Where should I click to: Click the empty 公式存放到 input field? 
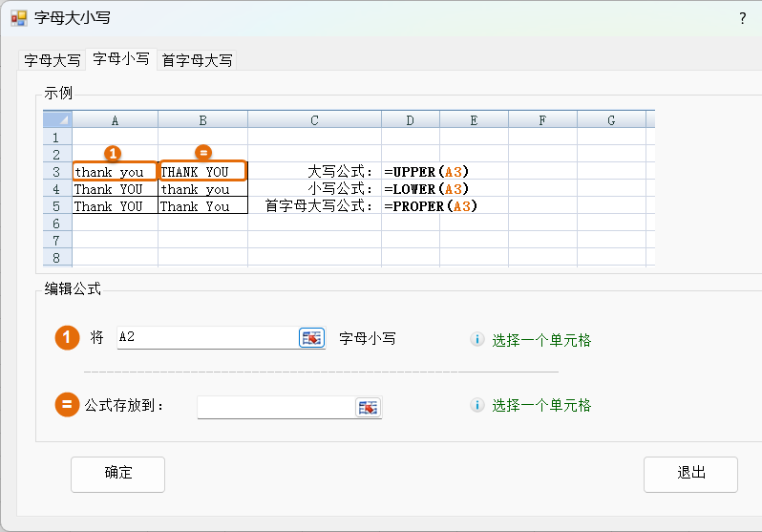pos(275,407)
